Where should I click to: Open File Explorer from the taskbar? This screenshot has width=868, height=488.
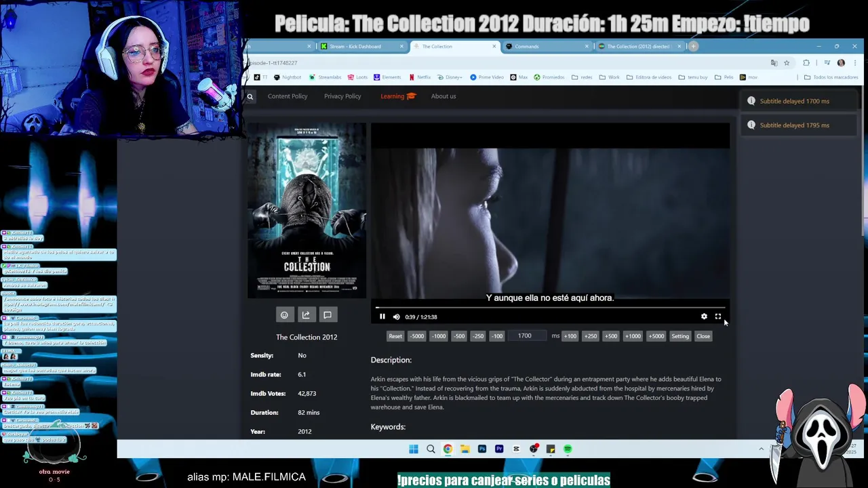465,449
